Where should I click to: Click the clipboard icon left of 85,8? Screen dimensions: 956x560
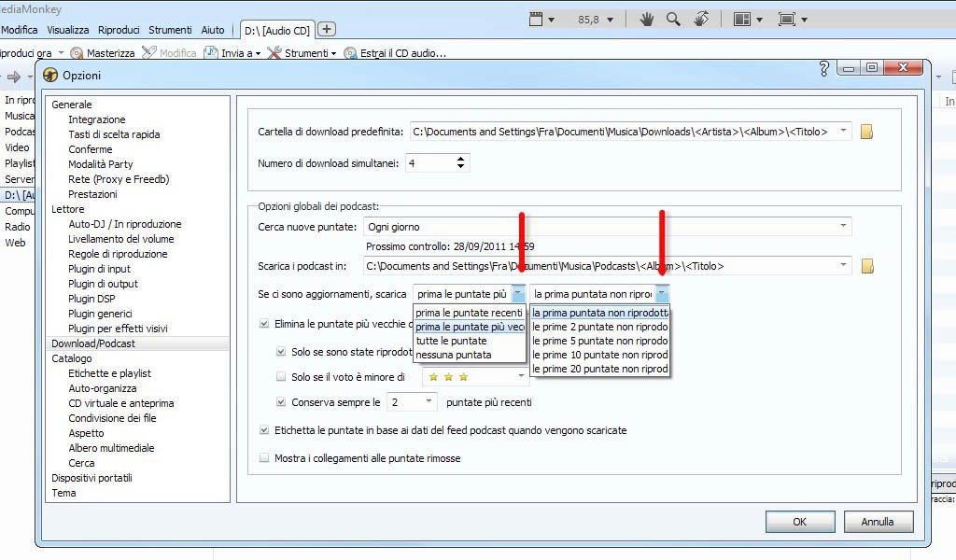pyautogui.click(x=536, y=19)
